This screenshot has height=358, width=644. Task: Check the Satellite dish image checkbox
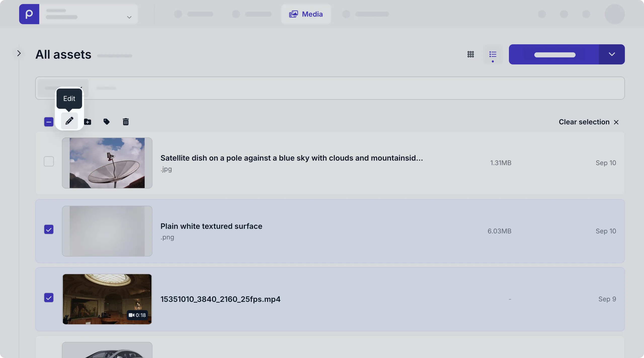click(49, 161)
